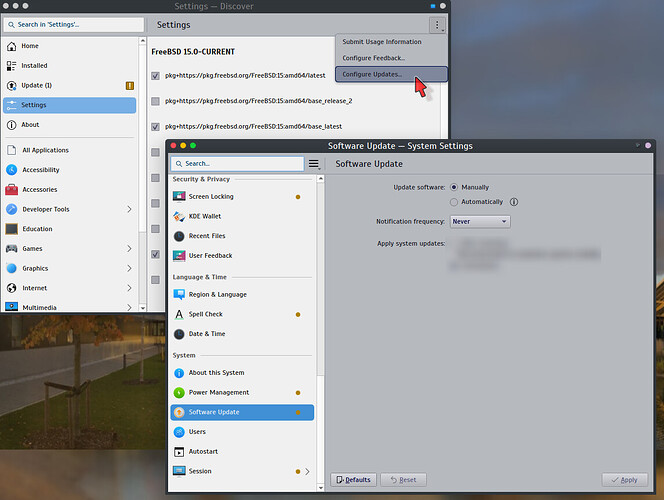Open the Discover three-dot menu
Image resolution: width=664 pixels, height=500 pixels.
click(437, 25)
